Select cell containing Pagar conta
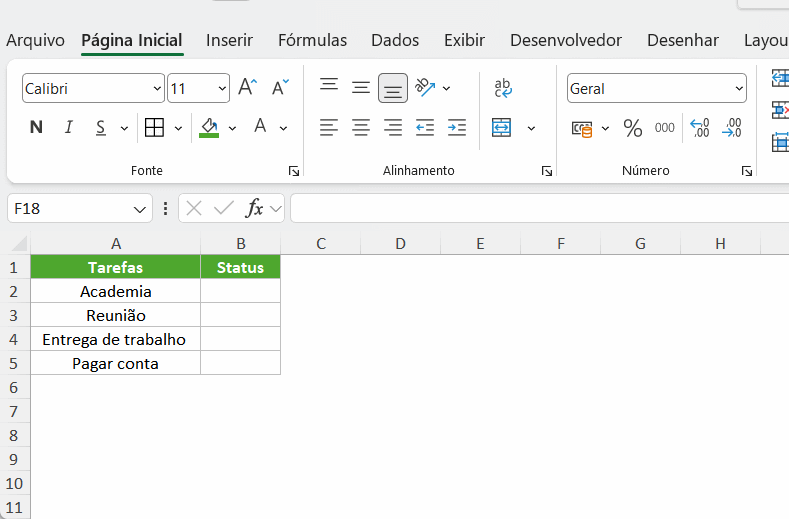Screen dimensions: 789x519 [115, 363]
